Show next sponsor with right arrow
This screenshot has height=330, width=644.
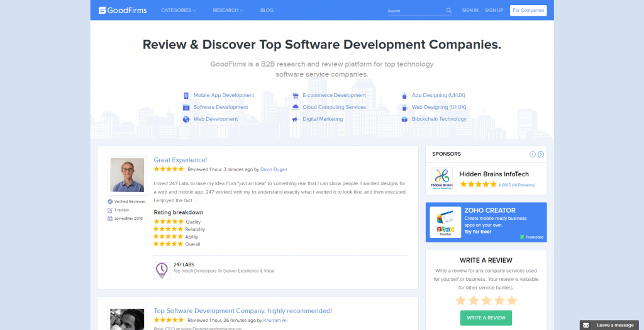point(541,154)
